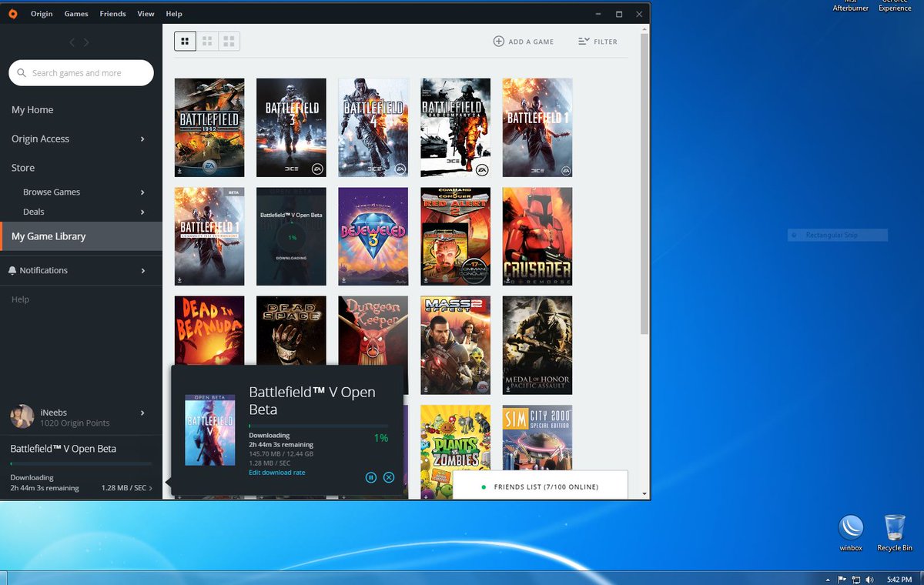924x585 pixels.
Task: Open the Filter panel
Action: 598,42
